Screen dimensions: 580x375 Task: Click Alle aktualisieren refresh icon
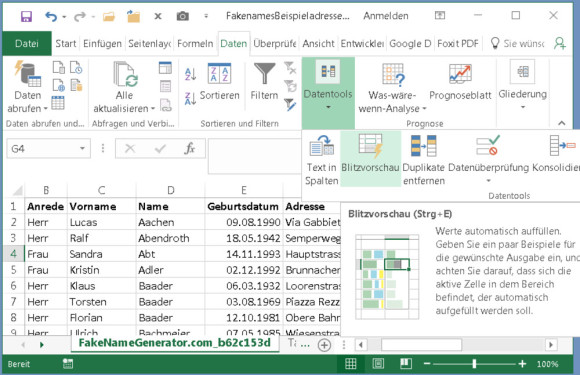tap(125, 74)
